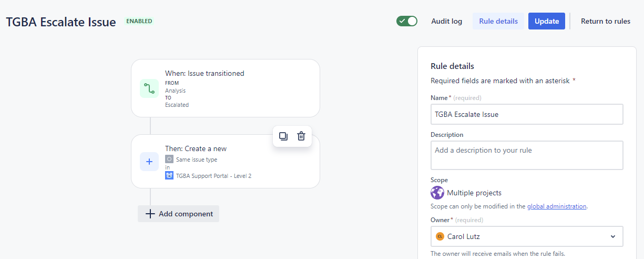This screenshot has width=644, height=259.
Task: Select the Rule details tab
Action: coord(498,21)
